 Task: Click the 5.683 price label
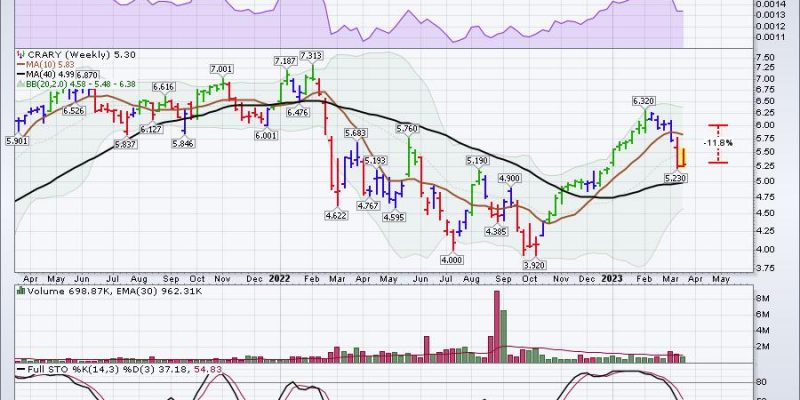[x=356, y=133]
